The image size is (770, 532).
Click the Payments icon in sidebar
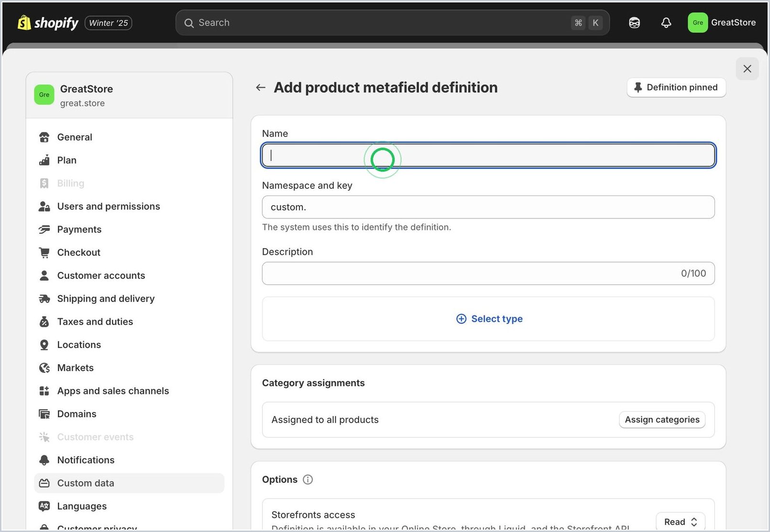pos(44,229)
